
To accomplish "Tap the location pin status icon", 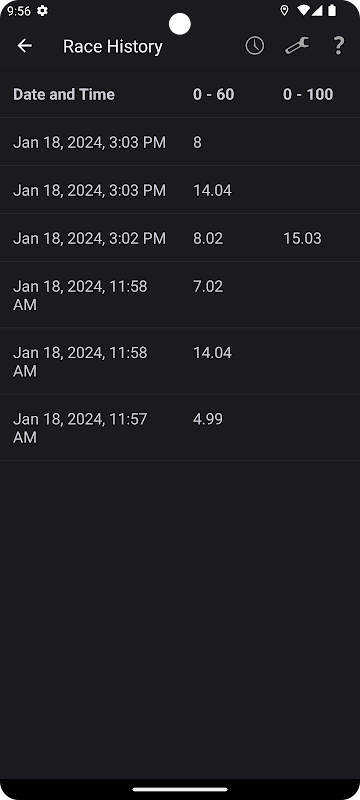I will tap(285, 10).
